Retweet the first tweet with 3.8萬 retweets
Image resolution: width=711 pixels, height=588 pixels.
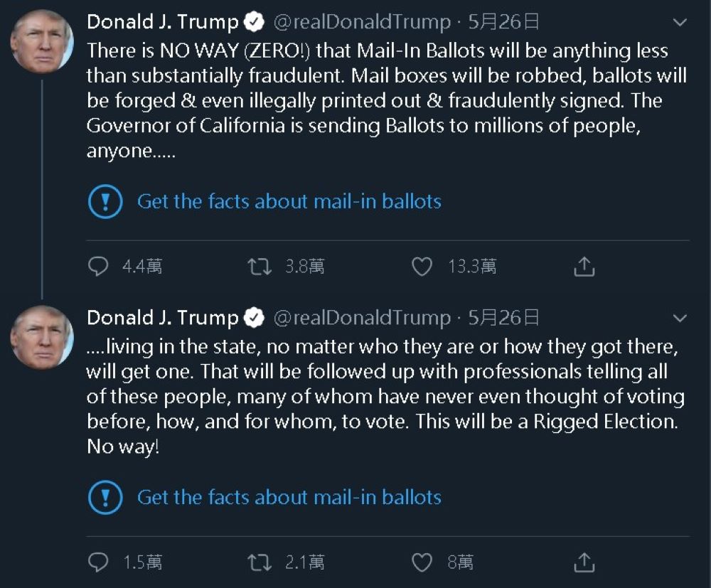[258, 267]
